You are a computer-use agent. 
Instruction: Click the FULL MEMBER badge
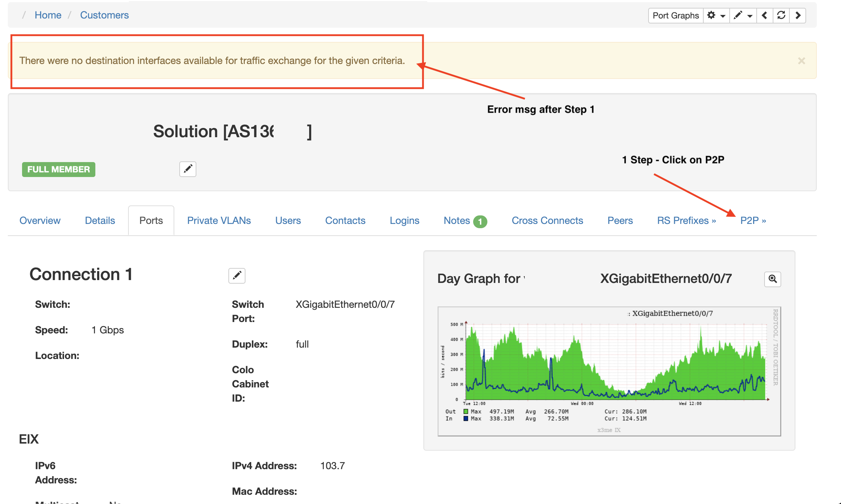(59, 169)
